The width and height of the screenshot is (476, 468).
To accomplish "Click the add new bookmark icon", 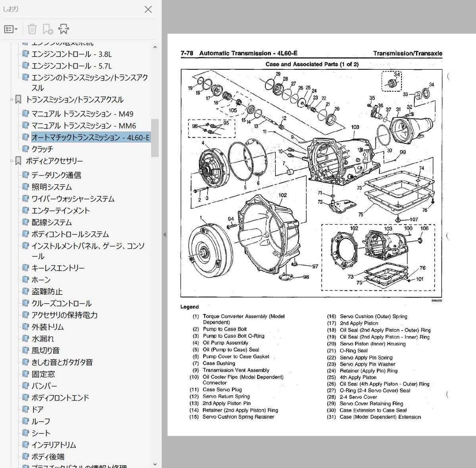I will [48, 29].
